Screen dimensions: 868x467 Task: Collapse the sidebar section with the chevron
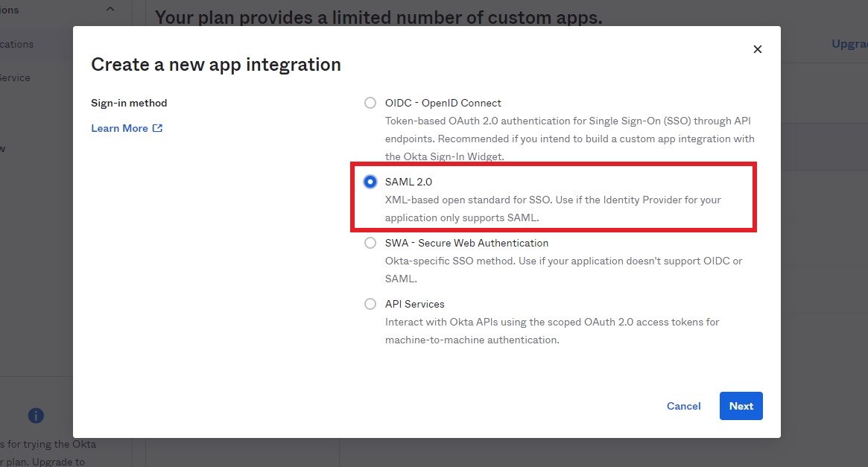tap(110, 10)
